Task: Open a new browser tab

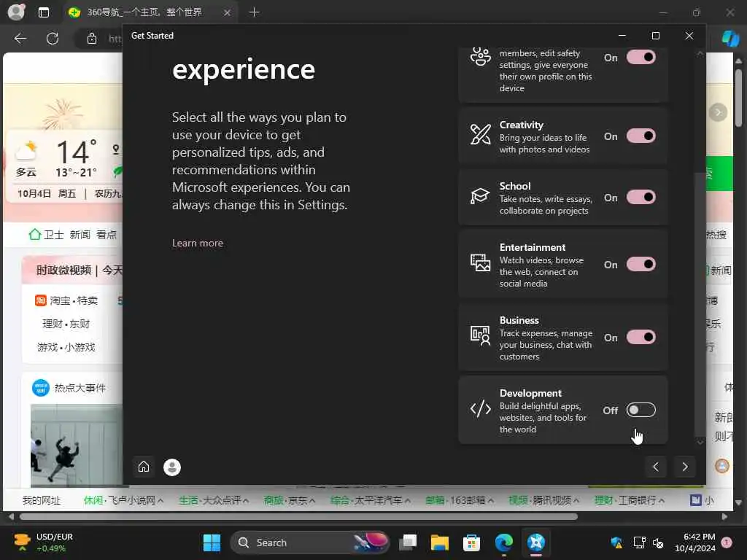Action: tap(254, 12)
